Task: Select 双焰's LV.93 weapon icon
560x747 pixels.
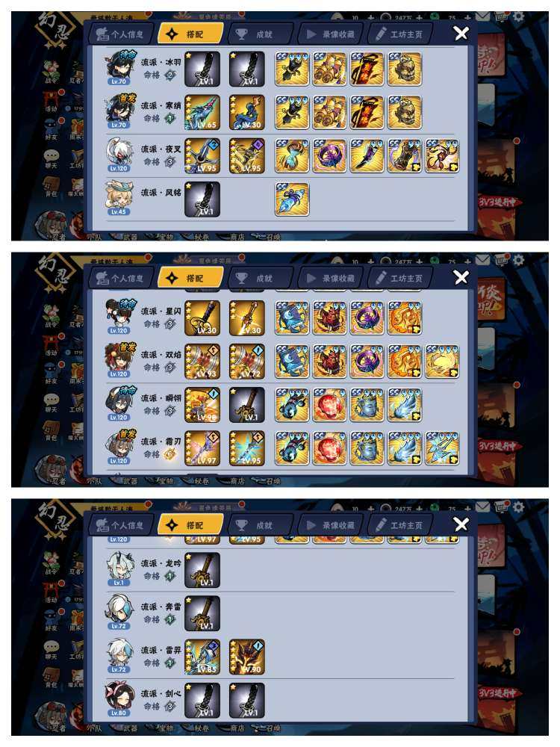Action: 202,362
